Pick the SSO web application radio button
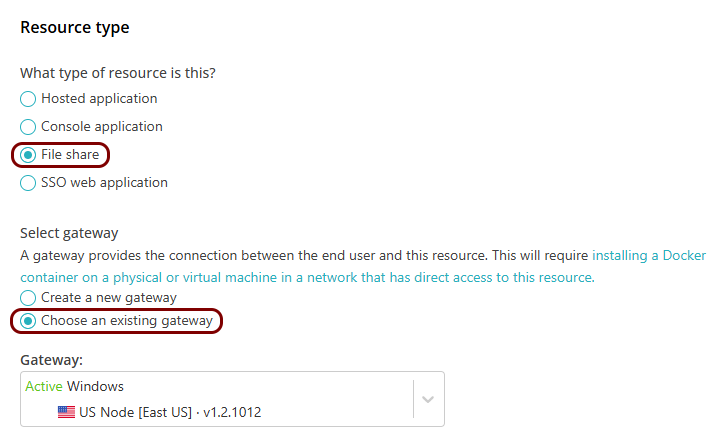This screenshot has height=437, width=719. click(x=28, y=183)
